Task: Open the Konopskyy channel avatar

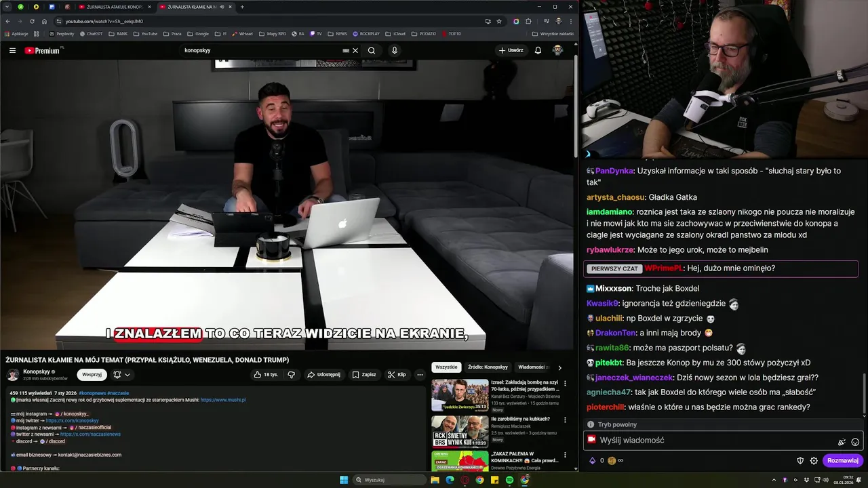Action: click(13, 375)
